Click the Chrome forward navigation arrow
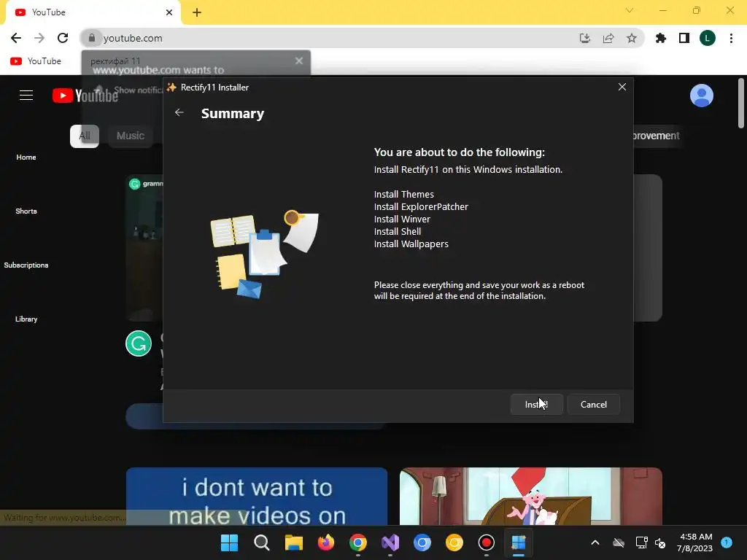Image resolution: width=747 pixels, height=560 pixels. point(39,38)
